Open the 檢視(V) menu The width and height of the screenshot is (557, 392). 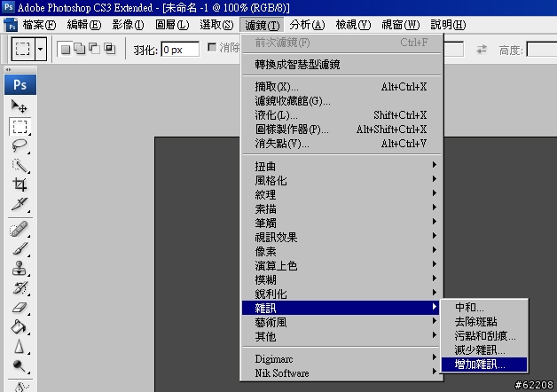(x=353, y=25)
